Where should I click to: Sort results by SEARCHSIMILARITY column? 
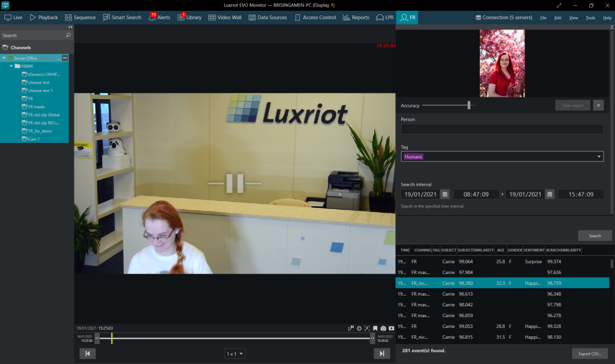coord(563,250)
